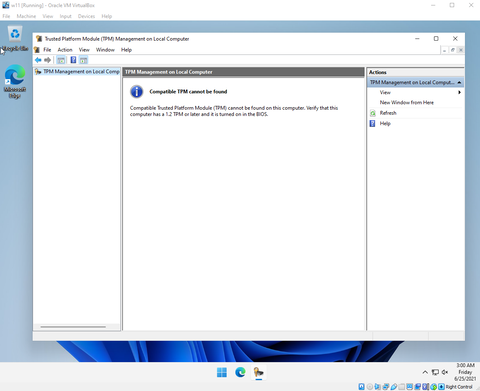Close the inner MMC child window
The height and width of the screenshot is (391, 480).
click(x=461, y=50)
